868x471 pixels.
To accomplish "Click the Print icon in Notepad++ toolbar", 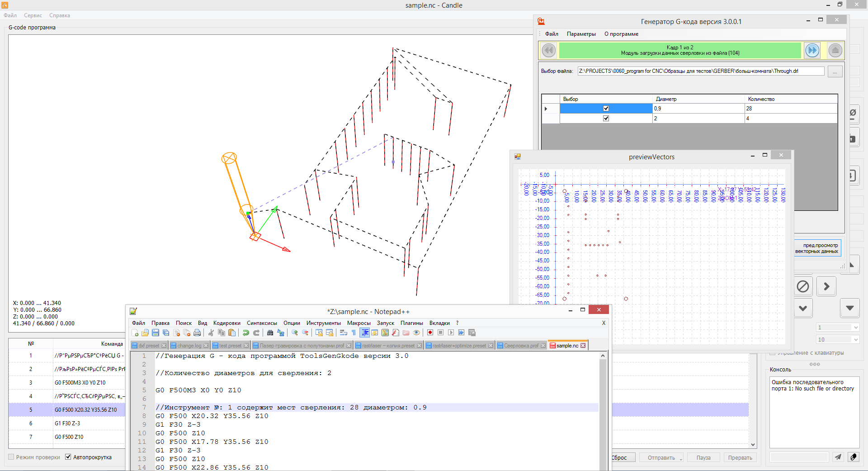I will pos(197,333).
